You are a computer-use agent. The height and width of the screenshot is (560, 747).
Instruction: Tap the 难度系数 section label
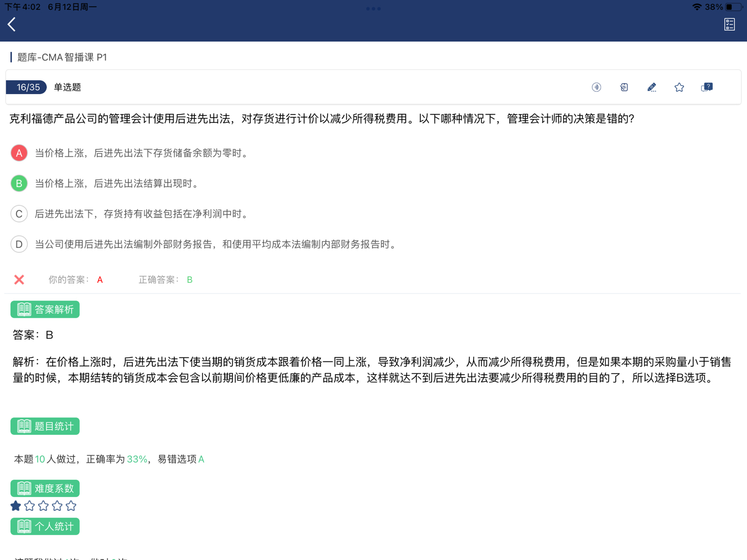coord(45,488)
